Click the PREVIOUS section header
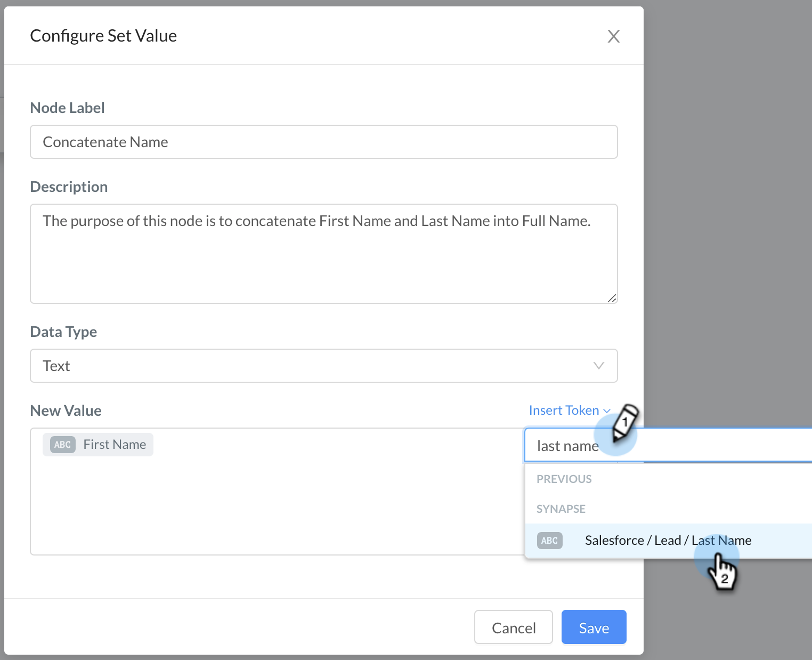 coord(564,479)
